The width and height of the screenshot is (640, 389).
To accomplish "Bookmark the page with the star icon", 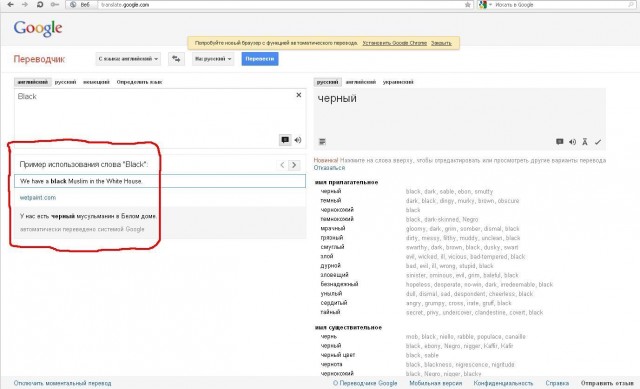I will coord(468,5).
